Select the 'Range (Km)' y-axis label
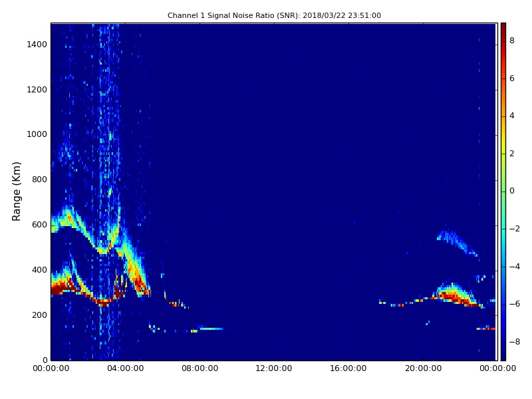 [x=16, y=192]
